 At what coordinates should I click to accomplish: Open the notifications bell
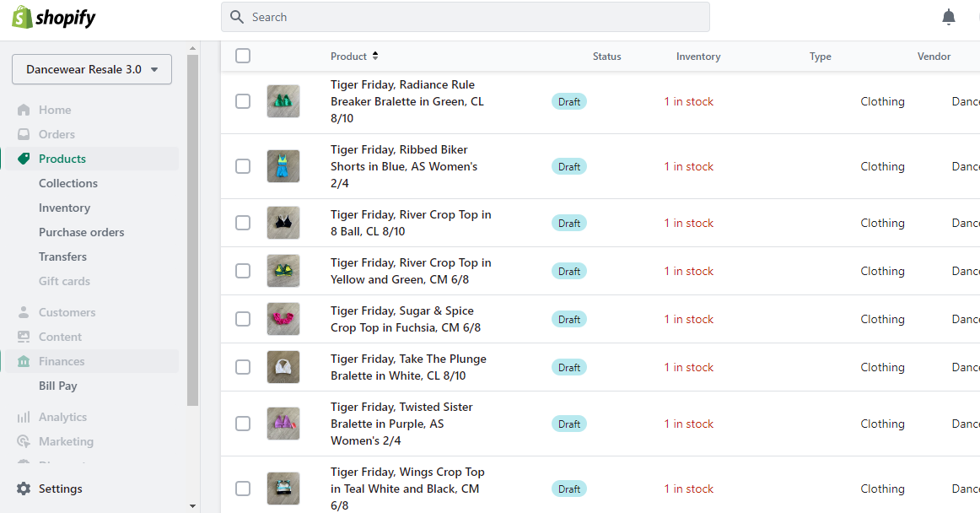949,17
